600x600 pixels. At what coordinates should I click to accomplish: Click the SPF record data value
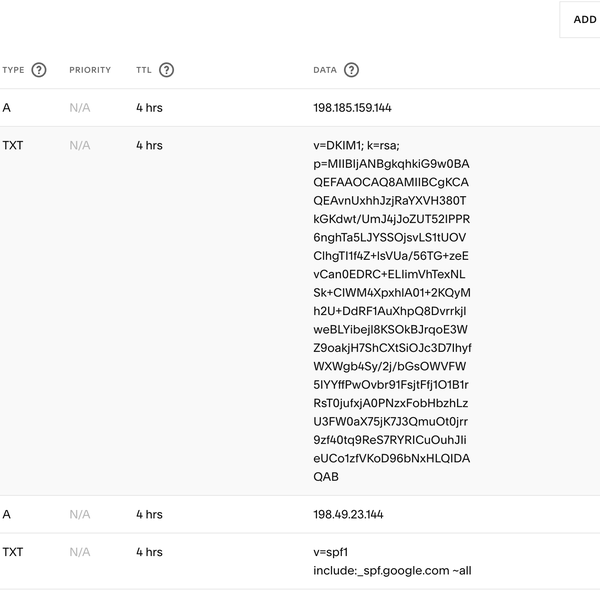[392, 561]
